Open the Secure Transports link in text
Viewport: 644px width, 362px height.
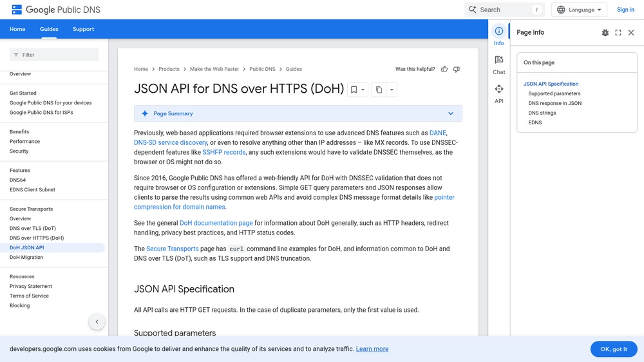click(x=172, y=249)
